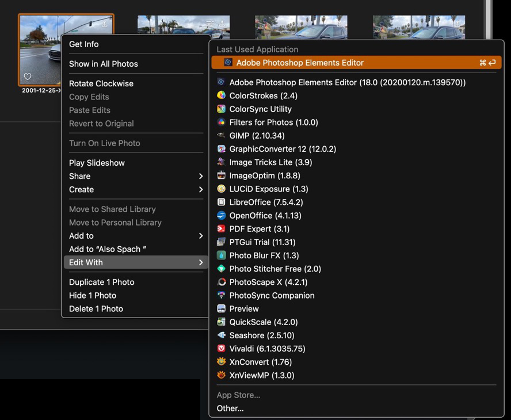The height and width of the screenshot is (420, 511).
Task: Click the Share menu label
Action: click(80, 176)
